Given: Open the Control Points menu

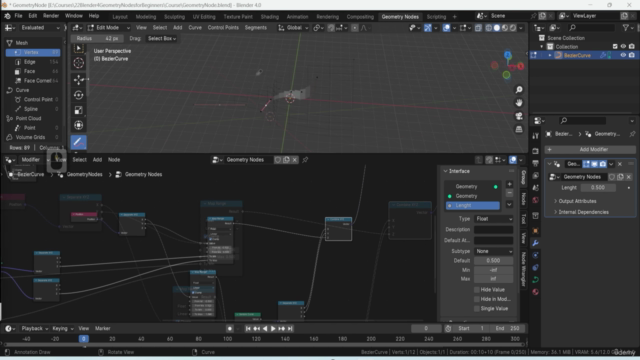Looking at the screenshot, I should [223, 28].
